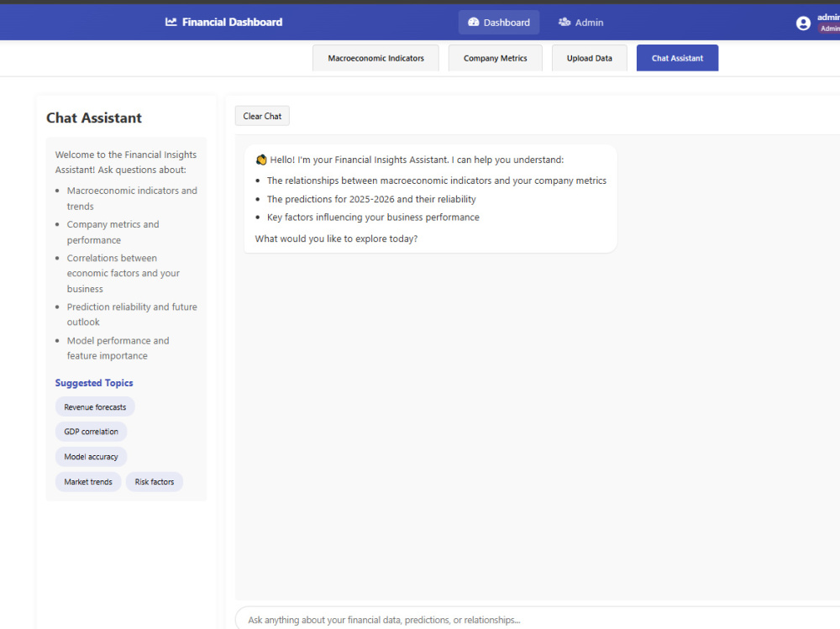Viewport: 840px width, 629px height.
Task: Click "Model performance and feature importance" item
Action: point(118,348)
